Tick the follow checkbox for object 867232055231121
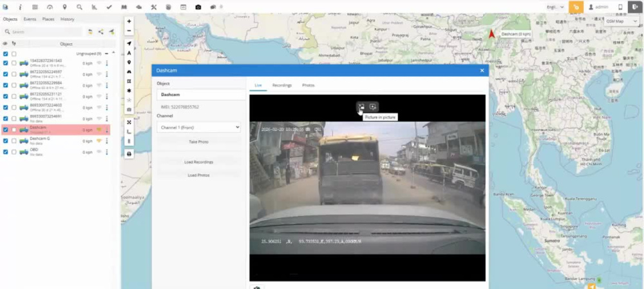The image size is (644, 289). (x=14, y=96)
